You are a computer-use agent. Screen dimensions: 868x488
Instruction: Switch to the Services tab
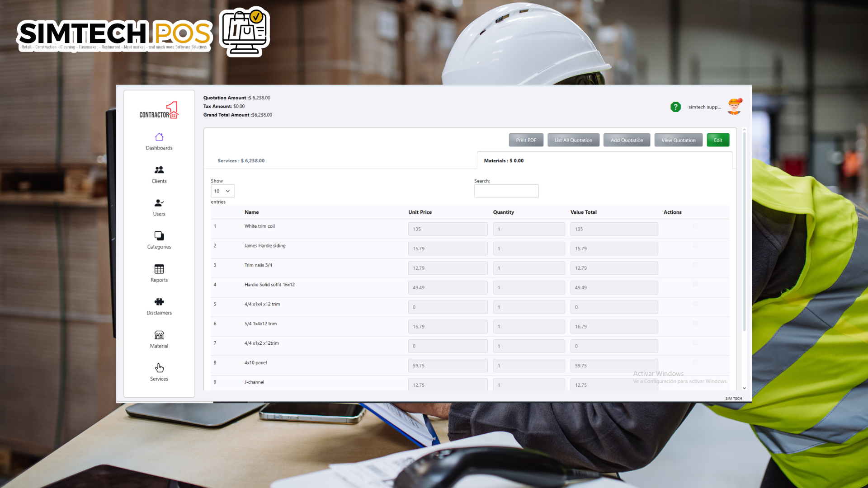point(241,161)
